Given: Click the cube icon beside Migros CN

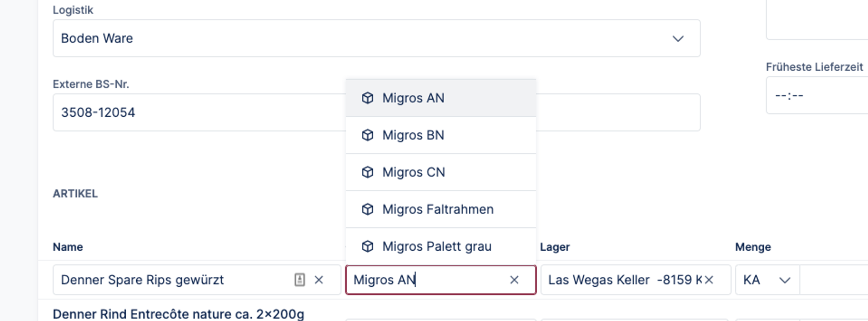Looking at the screenshot, I should (x=368, y=172).
